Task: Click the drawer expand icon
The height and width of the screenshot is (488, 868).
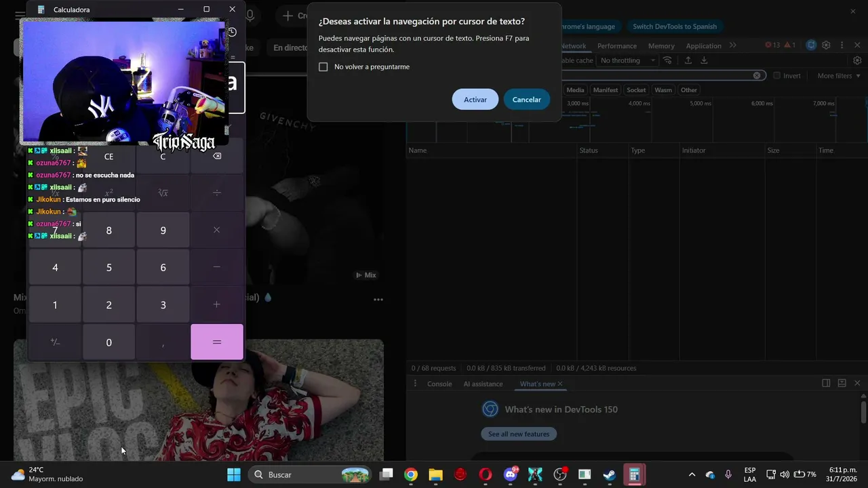Action: 842,383
